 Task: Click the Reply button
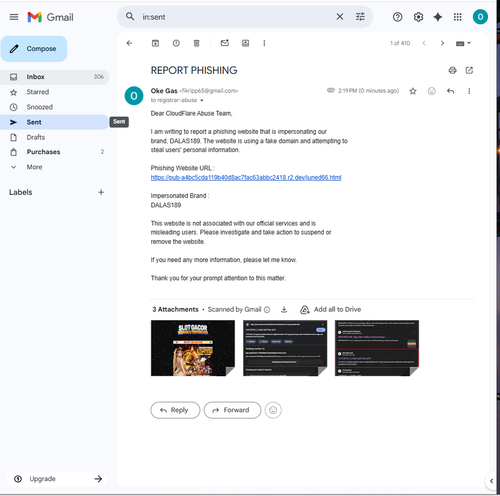coord(175,410)
